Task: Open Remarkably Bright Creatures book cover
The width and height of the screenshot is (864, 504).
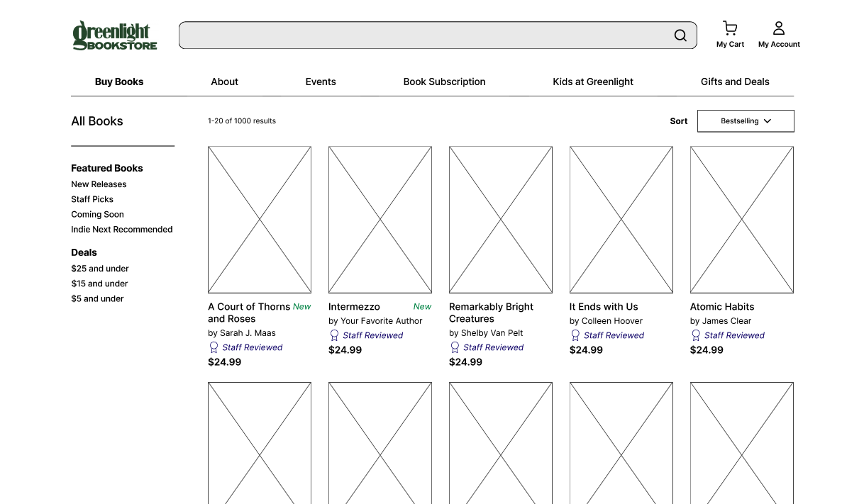Action: click(x=501, y=220)
